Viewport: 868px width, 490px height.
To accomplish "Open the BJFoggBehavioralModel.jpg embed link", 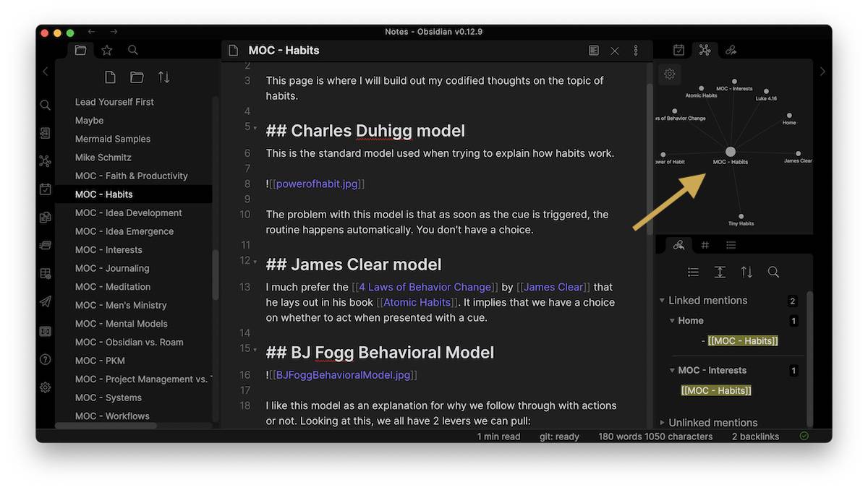I will pyautogui.click(x=344, y=375).
